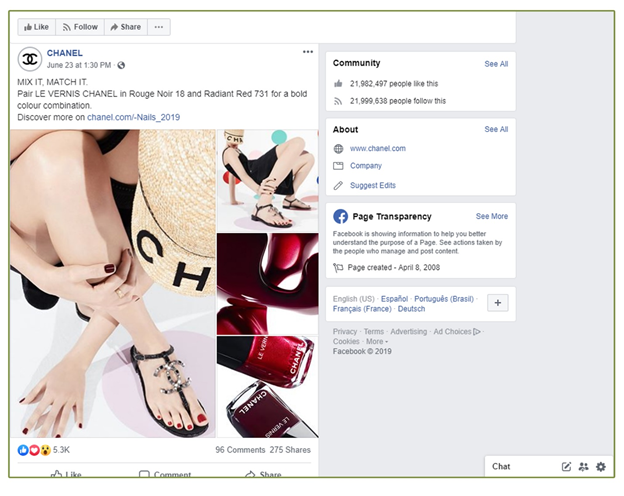View the 5.3K reactions list
The width and height of the screenshot is (624, 496).
pyautogui.click(x=61, y=450)
